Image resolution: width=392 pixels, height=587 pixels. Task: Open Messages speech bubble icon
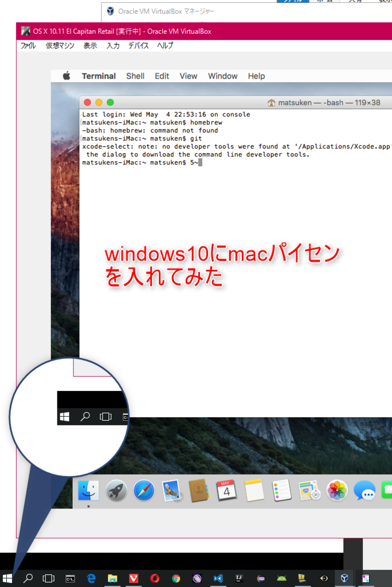pos(364,490)
